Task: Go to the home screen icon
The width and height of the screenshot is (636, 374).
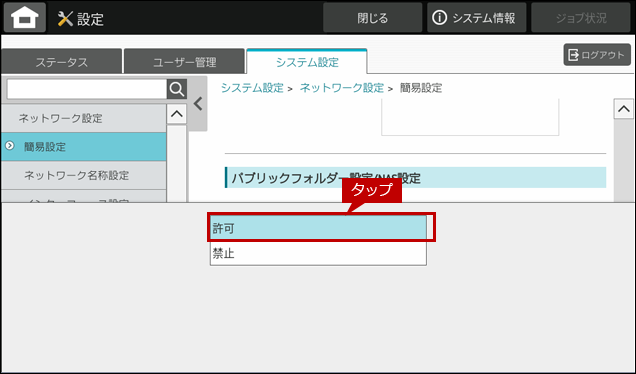Action: (25, 17)
